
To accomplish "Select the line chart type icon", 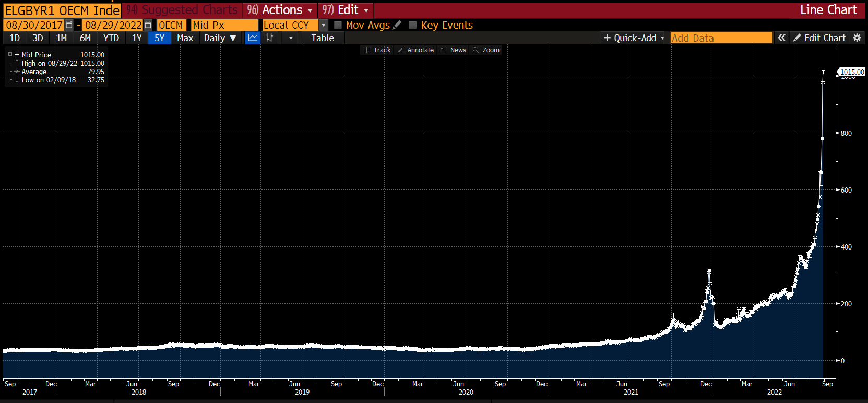I will tap(253, 38).
